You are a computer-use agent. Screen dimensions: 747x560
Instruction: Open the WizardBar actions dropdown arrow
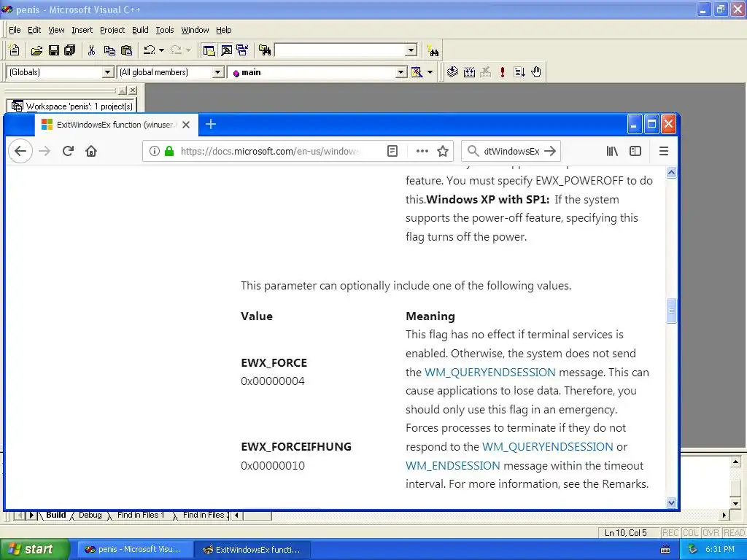click(430, 72)
